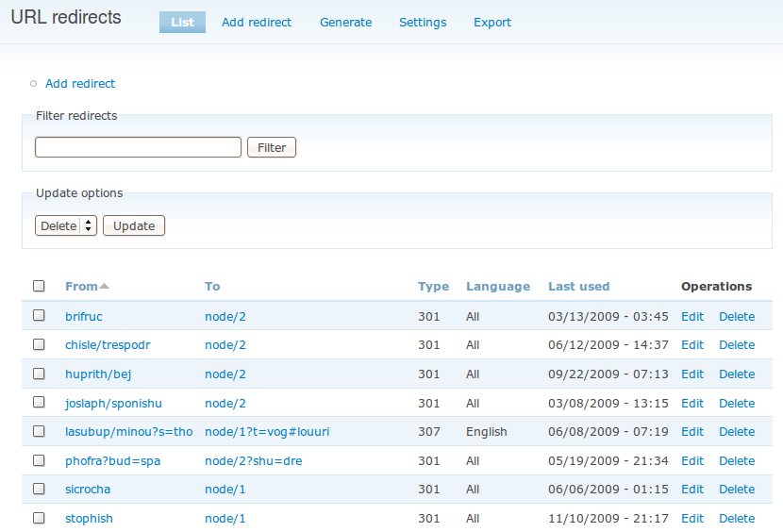
Task: Click the English language cell
Action: [487, 432]
